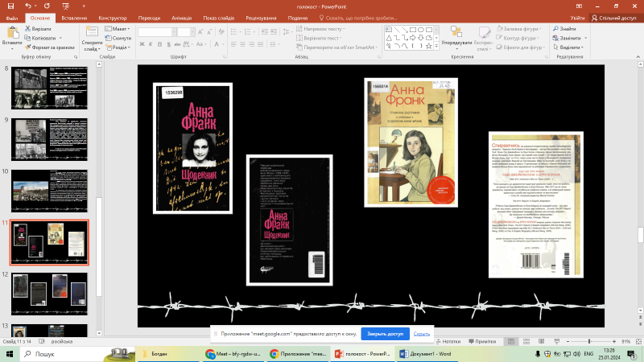The width and height of the screenshot is (644, 362).
Task: Switch to slide sorter view icon
Action: [x=526, y=341]
